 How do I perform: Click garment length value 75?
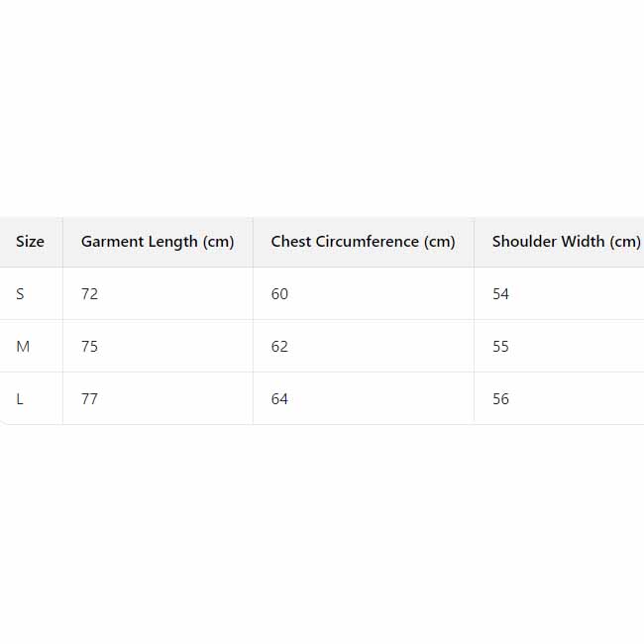pyautogui.click(x=90, y=347)
